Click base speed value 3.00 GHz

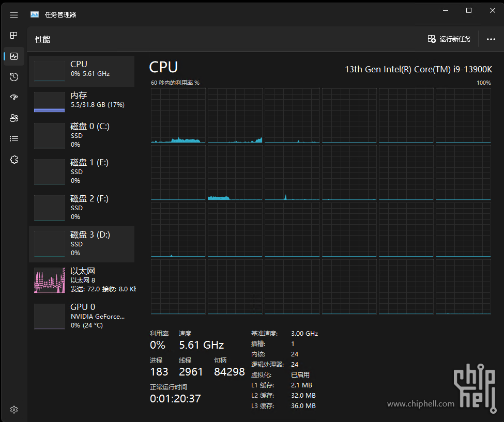click(x=304, y=333)
